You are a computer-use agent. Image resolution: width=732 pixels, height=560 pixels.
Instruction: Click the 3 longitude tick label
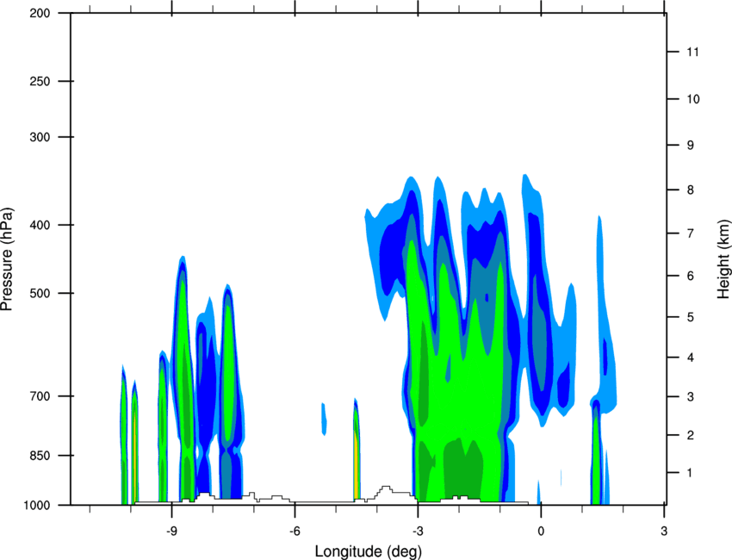point(664,531)
